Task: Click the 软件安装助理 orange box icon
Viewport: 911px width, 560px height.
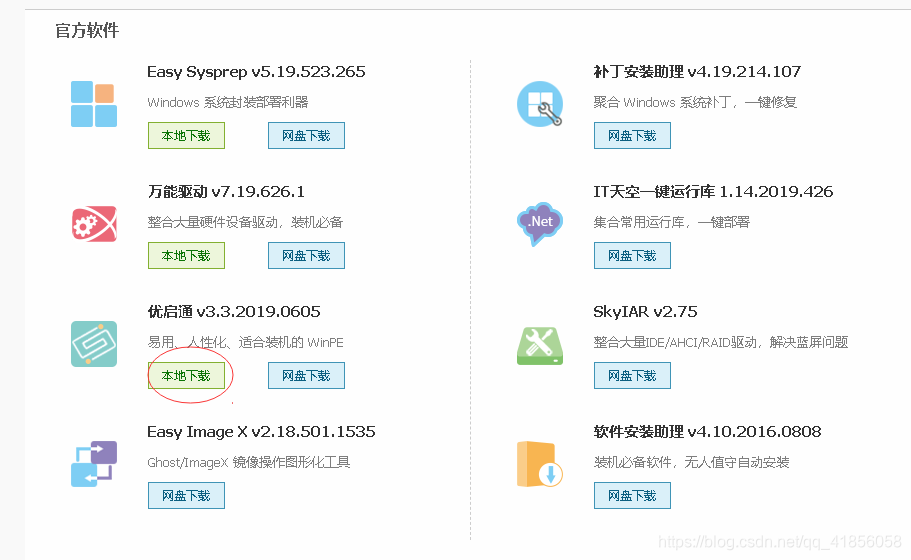Action: click(540, 464)
